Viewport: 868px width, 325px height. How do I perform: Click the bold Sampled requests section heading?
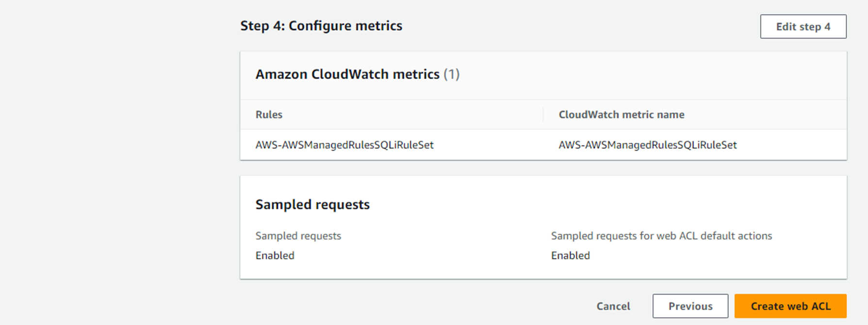(312, 204)
